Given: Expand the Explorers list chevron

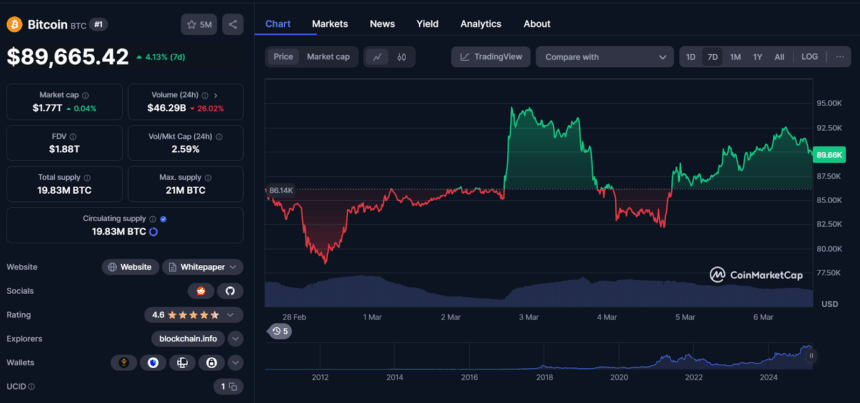Looking at the screenshot, I should 235,339.
